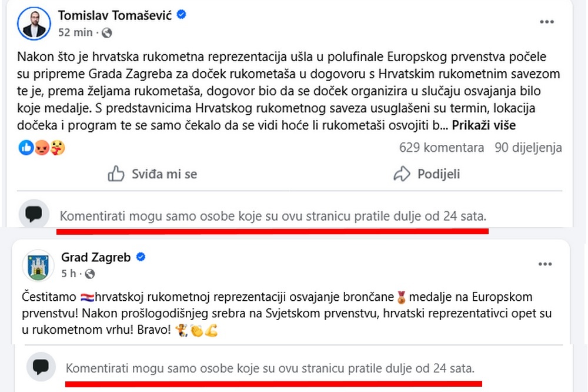This screenshot has height=392, width=588.
Task: Open the options menu on Tomašević's post
Action: point(547,21)
